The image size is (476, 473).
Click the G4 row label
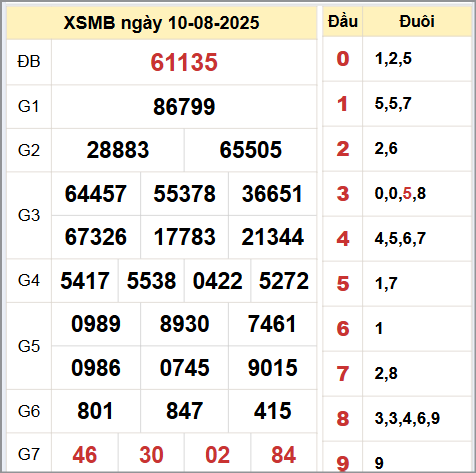point(29,281)
